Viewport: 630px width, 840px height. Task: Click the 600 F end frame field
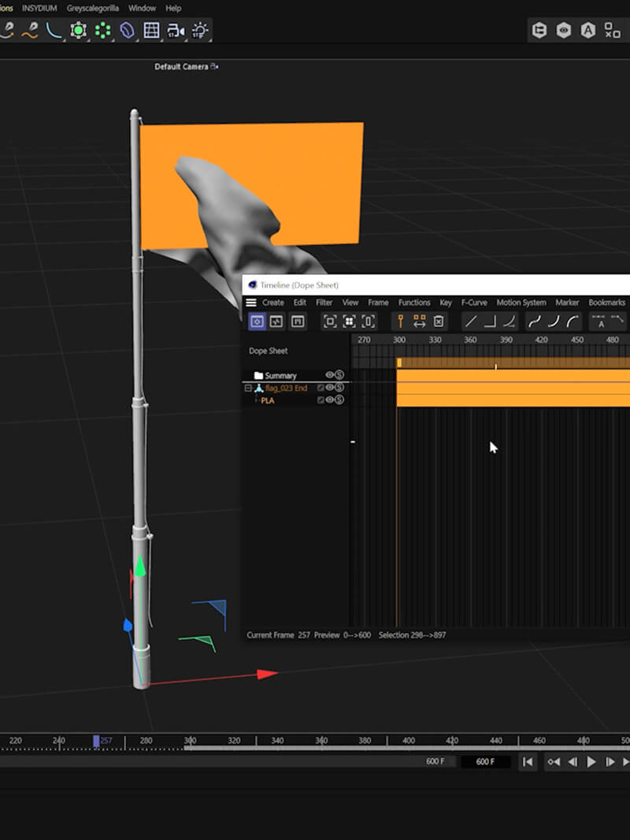coord(485,762)
